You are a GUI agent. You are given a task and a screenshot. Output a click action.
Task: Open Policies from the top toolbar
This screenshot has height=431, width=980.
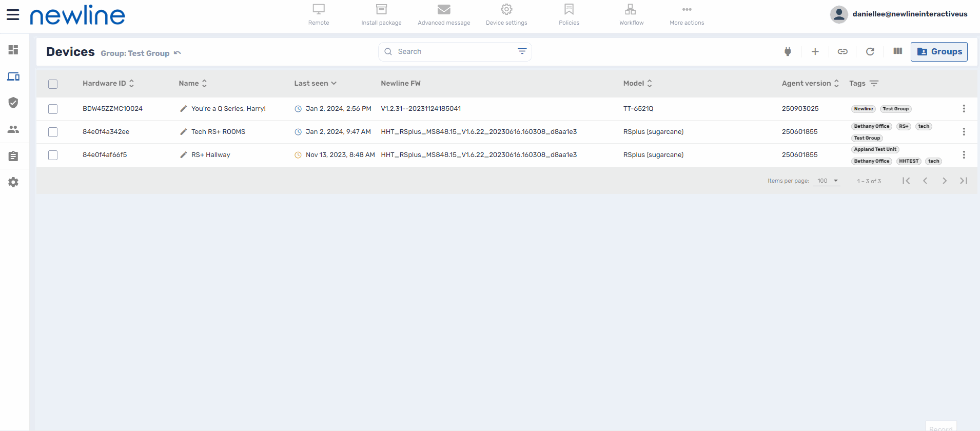pos(569,14)
